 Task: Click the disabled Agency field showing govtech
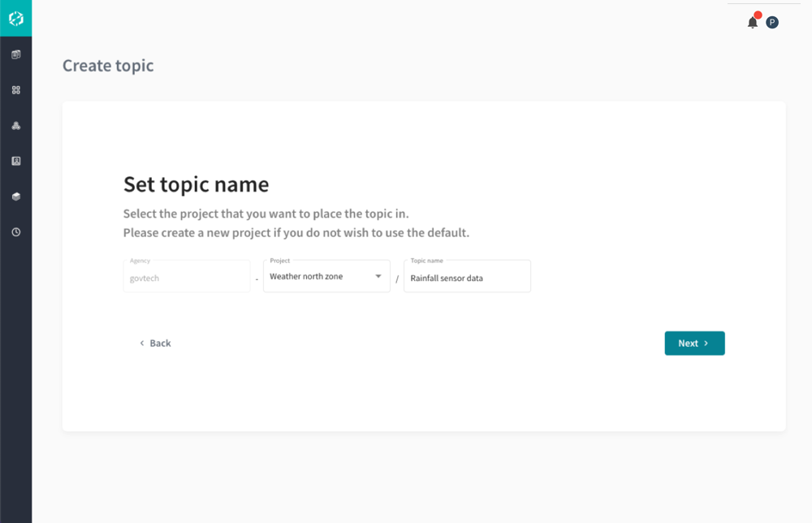coord(186,277)
